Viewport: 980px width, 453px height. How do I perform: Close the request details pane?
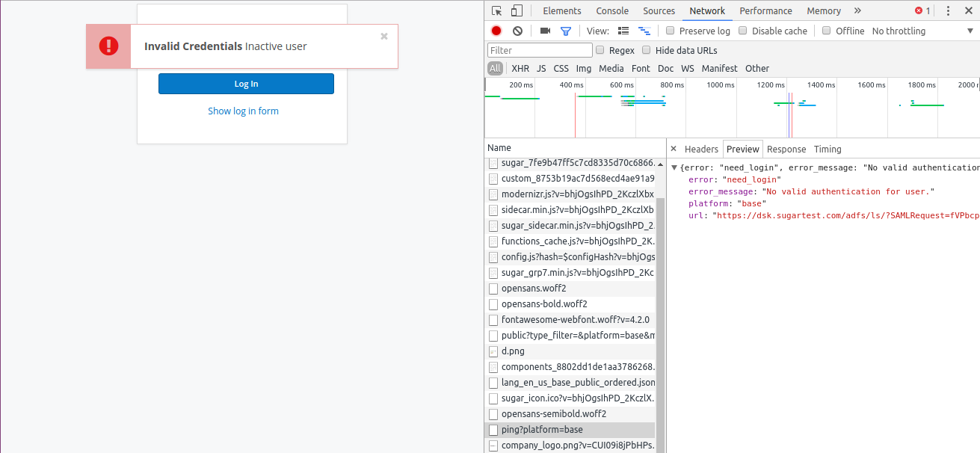(x=674, y=149)
